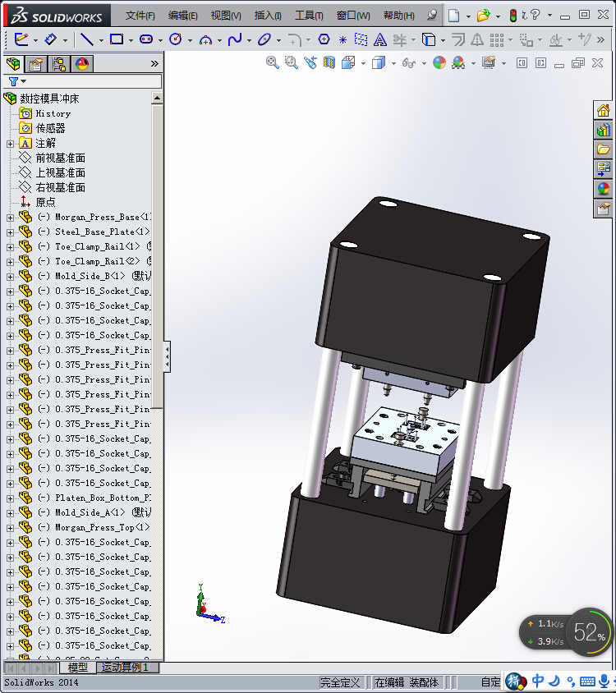Open the File Explorer task pane

(x=603, y=149)
